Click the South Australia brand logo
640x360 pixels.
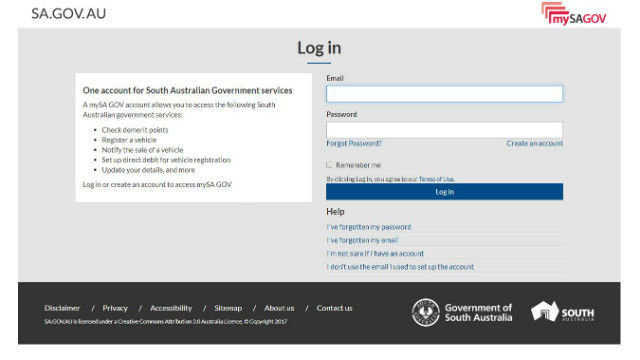562,312
